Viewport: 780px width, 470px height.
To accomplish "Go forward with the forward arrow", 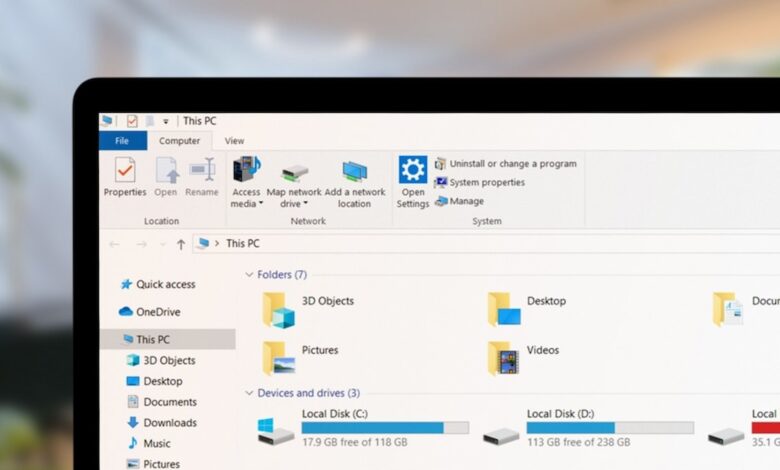I will click(141, 244).
